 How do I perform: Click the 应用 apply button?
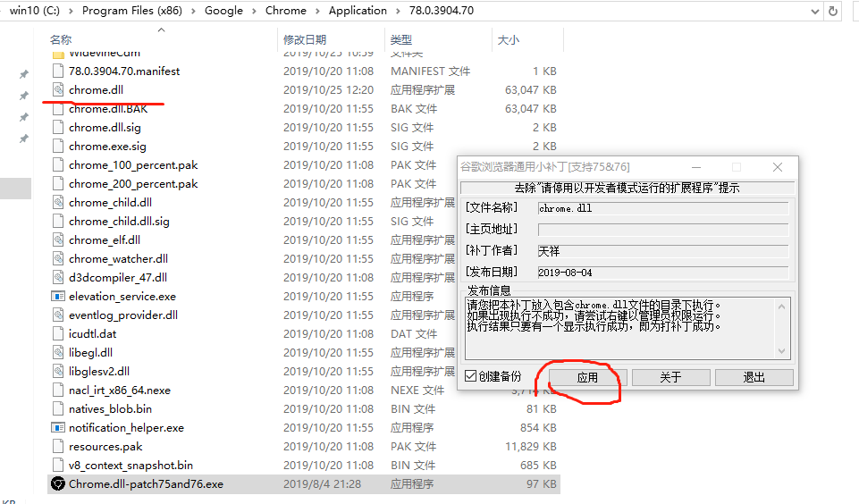pos(587,377)
